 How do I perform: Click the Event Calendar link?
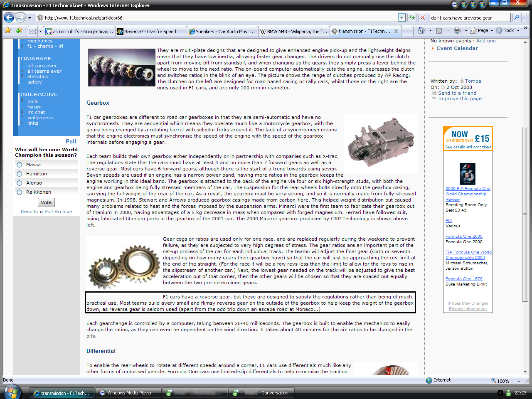457,48
